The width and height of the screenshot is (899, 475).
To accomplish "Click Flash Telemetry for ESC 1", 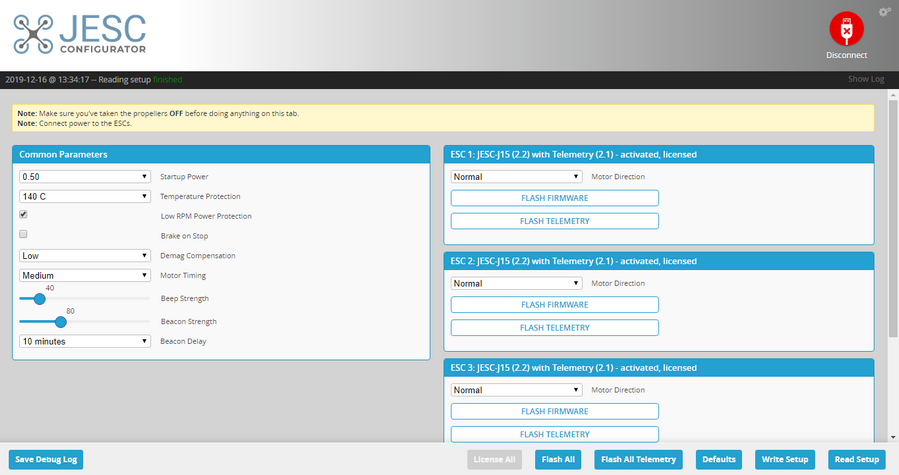I will click(554, 221).
